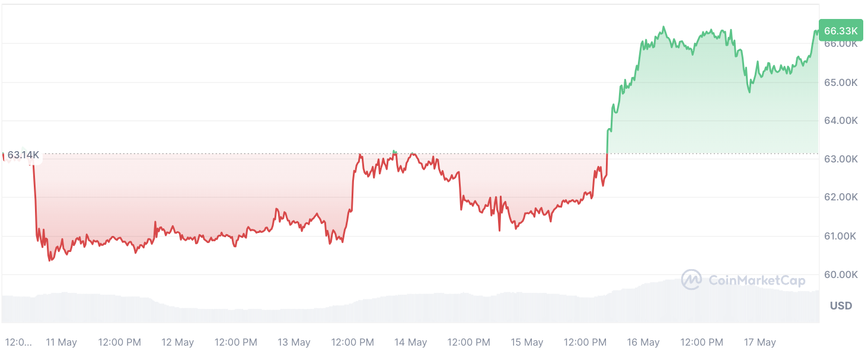Select the 63.14K opening price label
Screen dimensions: 868x364
pos(23,155)
